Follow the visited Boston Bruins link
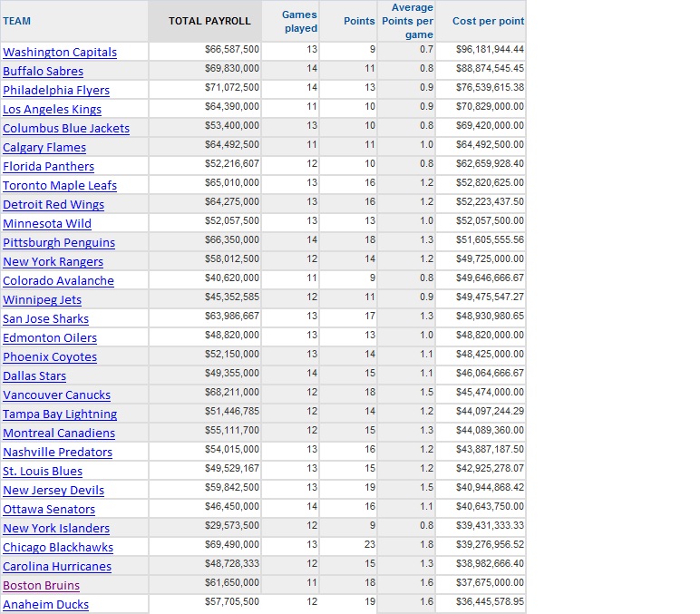 (x=41, y=586)
